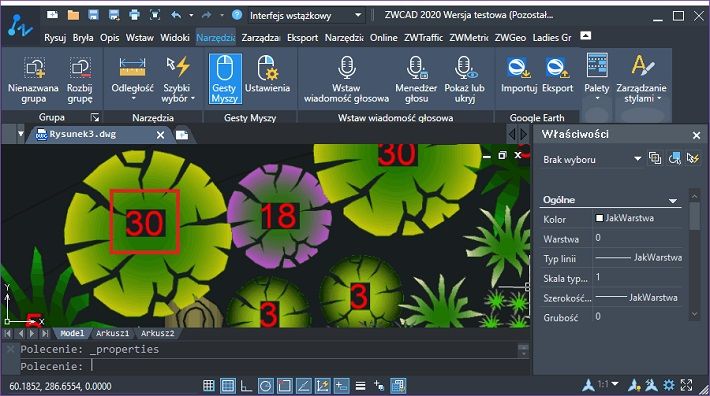This screenshot has width=710, height=396.
Task: Toggle polar tracking in status bar
Action: point(266,386)
